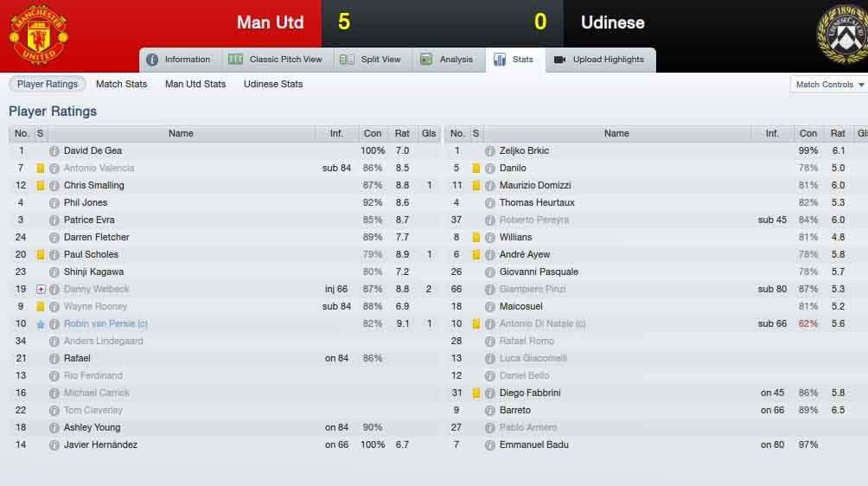Open the Match Controls dropdown
The width and height of the screenshot is (868, 486).
tap(829, 85)
